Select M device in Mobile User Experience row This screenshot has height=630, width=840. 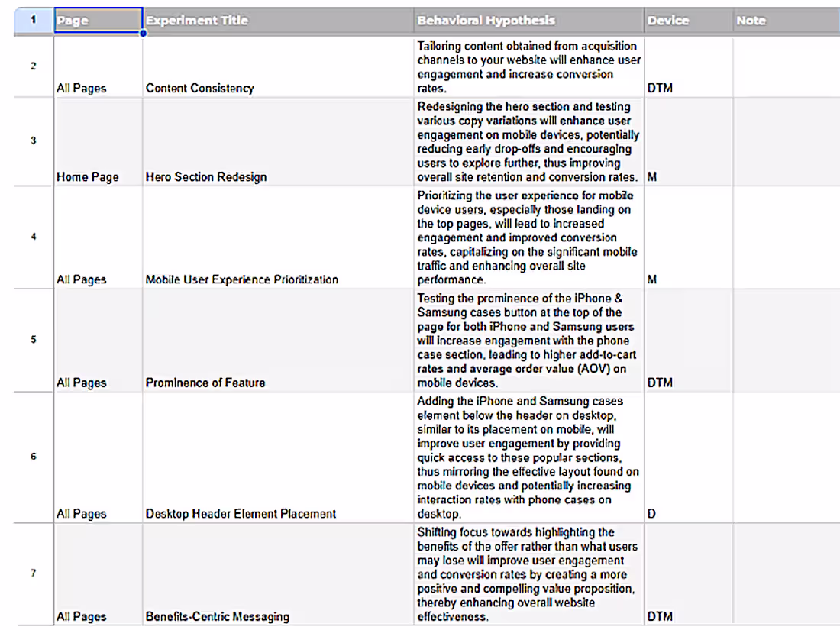coord(688,237)
